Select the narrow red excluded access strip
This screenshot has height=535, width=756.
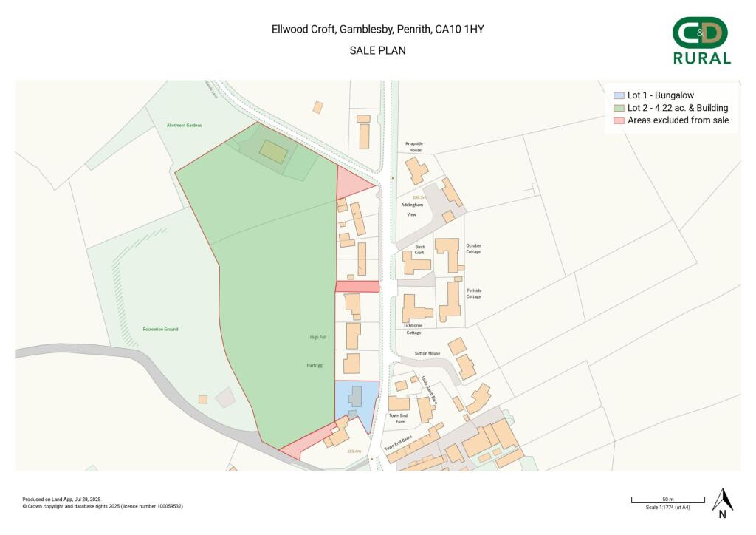[x=357, y=286]
